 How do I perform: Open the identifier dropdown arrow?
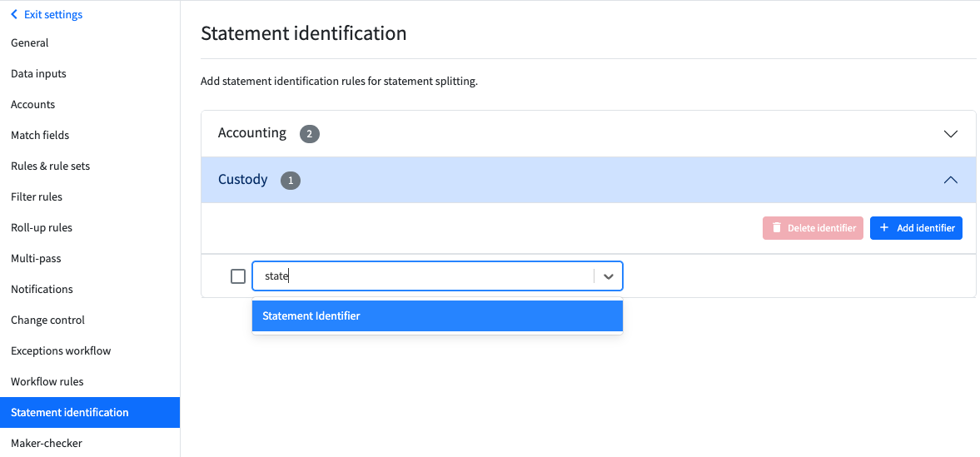point(608,276)
